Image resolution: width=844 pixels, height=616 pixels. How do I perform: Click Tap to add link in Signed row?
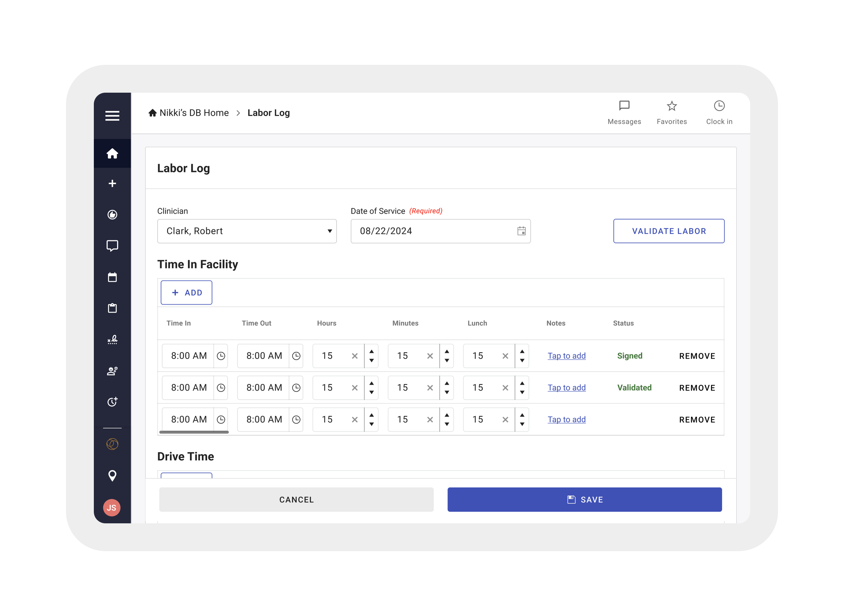point(566,356)
